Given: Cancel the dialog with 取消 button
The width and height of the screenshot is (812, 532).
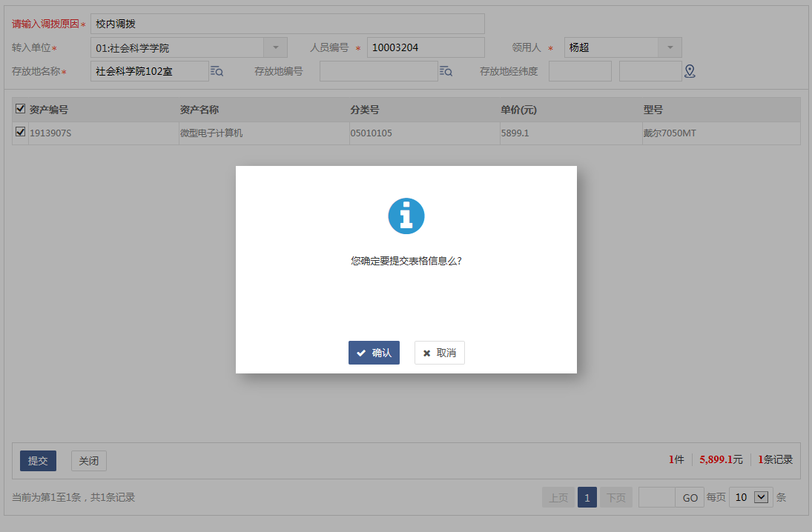Looking at the screenshot, I should click(439, 353).
